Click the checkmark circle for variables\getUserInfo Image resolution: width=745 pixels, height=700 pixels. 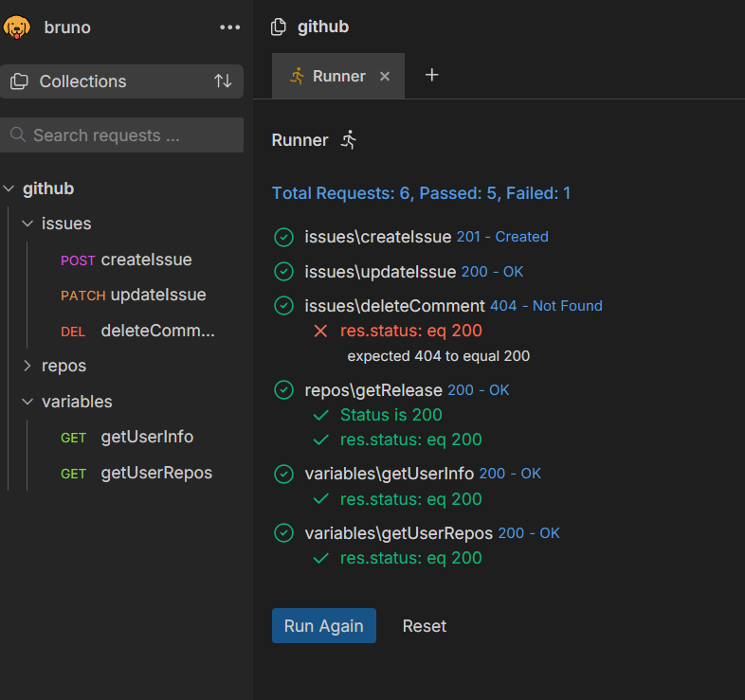tap(283, 474)
